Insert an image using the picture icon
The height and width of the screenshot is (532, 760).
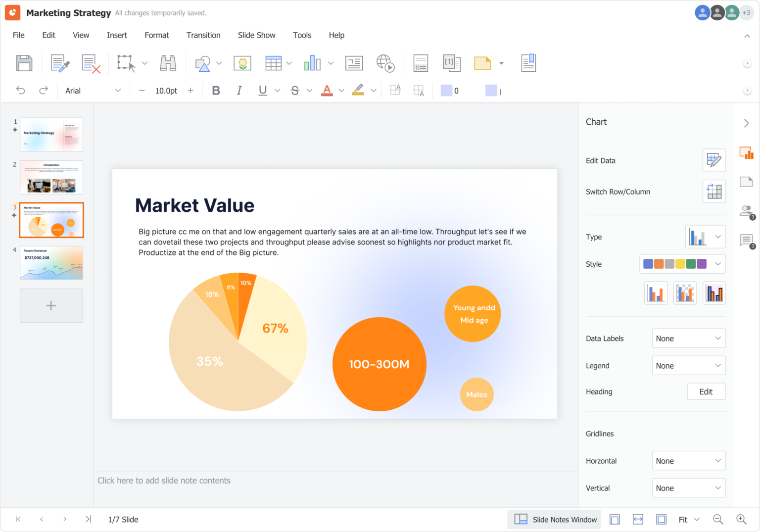click(242, 63)
